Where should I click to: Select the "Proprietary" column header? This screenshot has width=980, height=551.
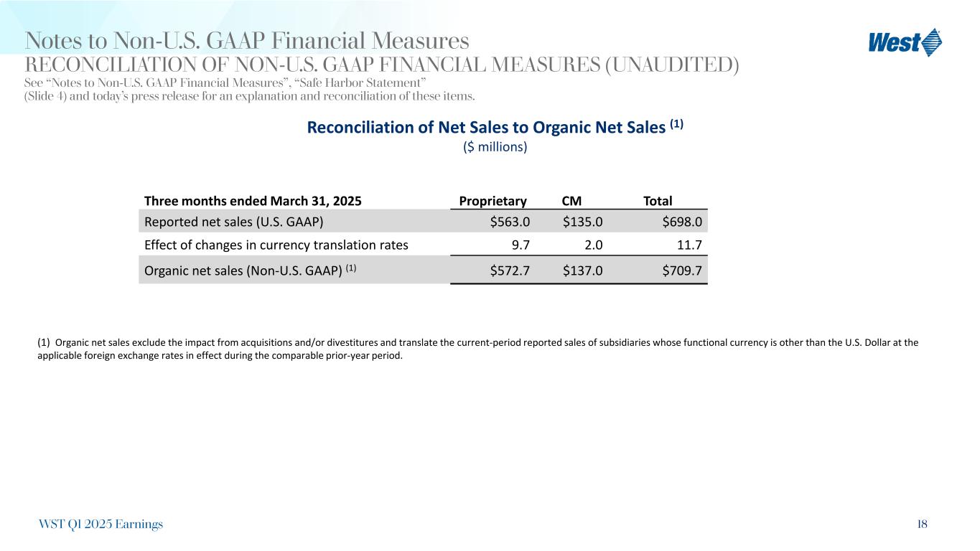coord(493,201)
